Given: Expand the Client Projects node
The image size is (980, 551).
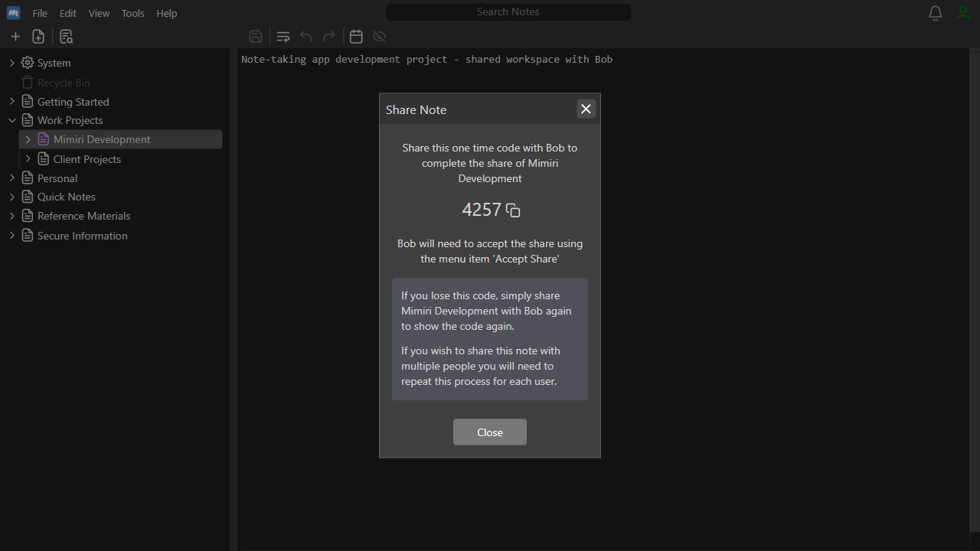Looking at the screenshot, I should (x=28, y=159).
